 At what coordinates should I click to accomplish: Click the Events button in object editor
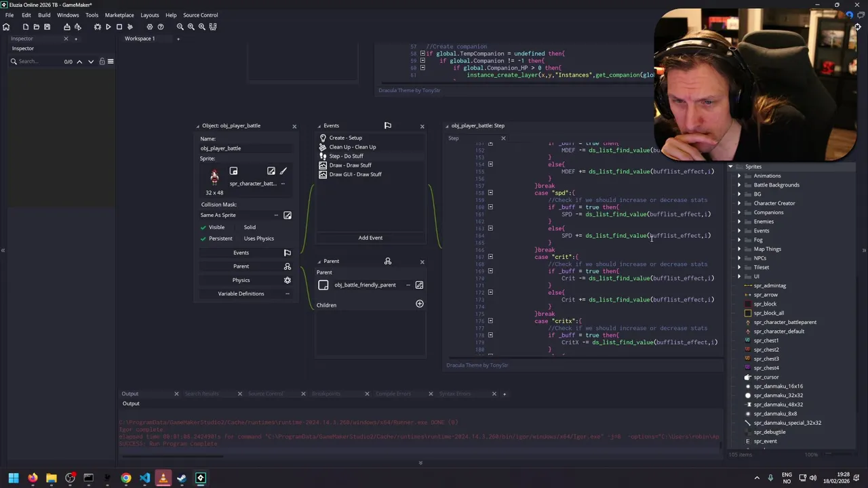[245, 253]
